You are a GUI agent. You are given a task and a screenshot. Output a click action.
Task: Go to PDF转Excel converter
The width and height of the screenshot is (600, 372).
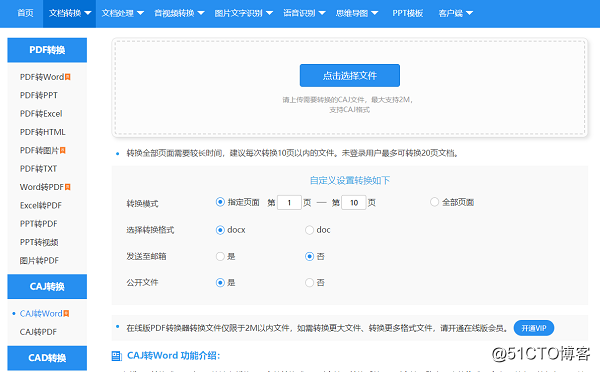pos(41,114)
